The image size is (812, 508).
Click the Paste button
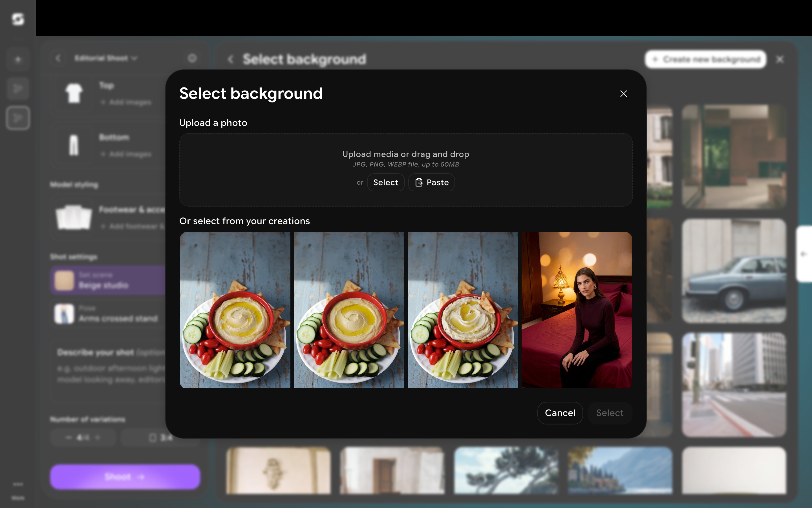click(x=431, y=182)
